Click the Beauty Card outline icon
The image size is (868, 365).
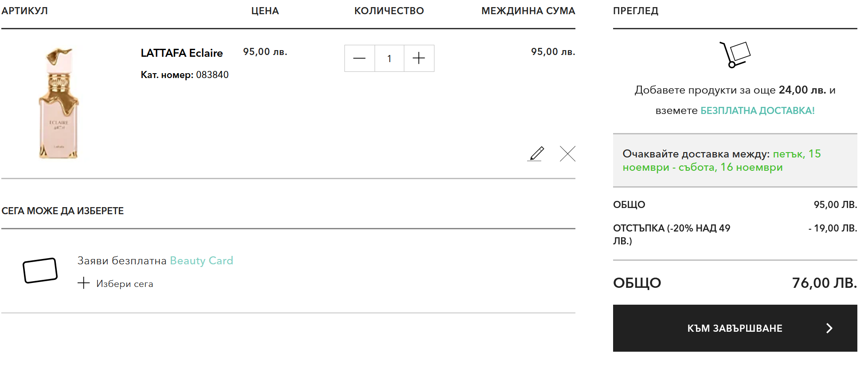click(x=40, y=270)
